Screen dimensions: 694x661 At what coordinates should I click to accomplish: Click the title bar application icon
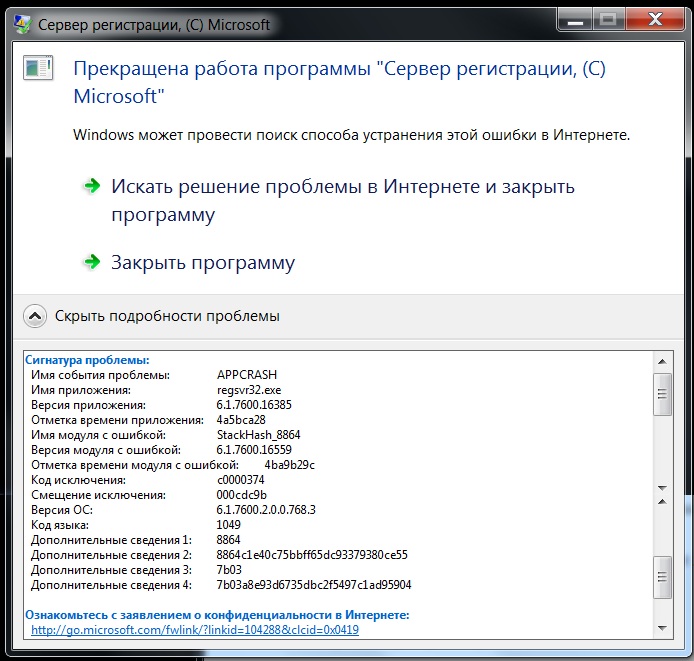(x=22, y=24)
